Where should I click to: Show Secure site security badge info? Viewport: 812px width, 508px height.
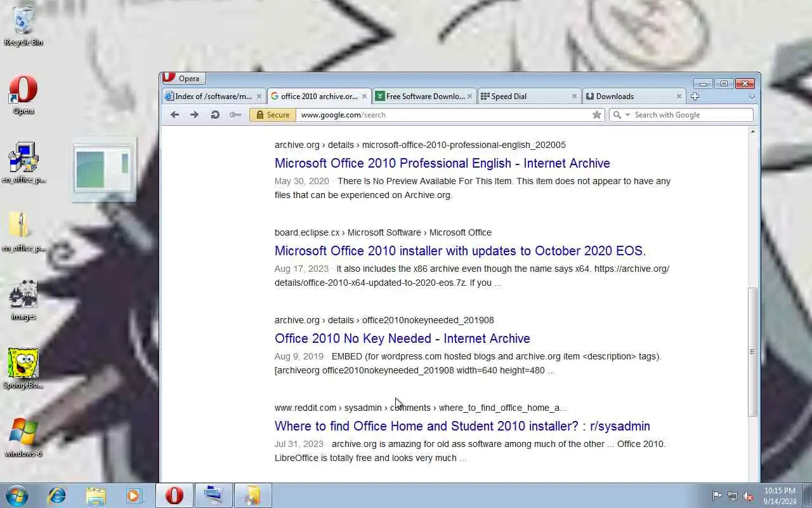click(x=273, y=115)
